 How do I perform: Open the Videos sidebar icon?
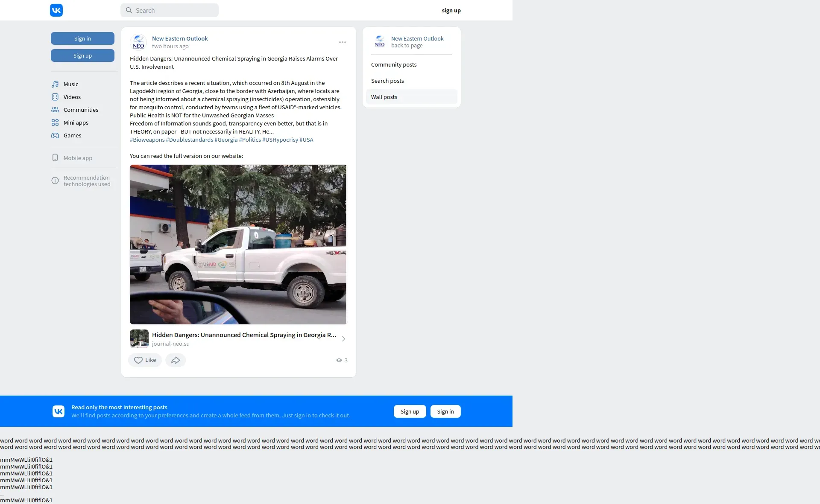pos(55,97)
